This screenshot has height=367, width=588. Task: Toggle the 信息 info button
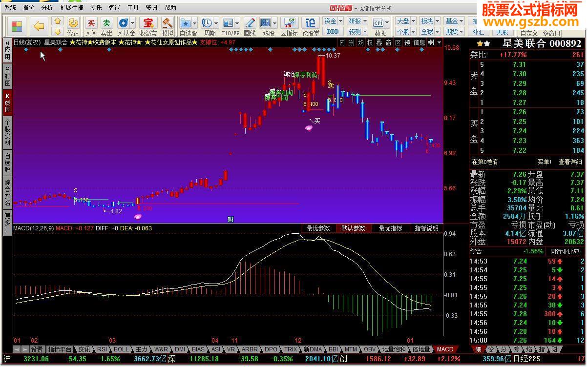click(x=419, y=42)
